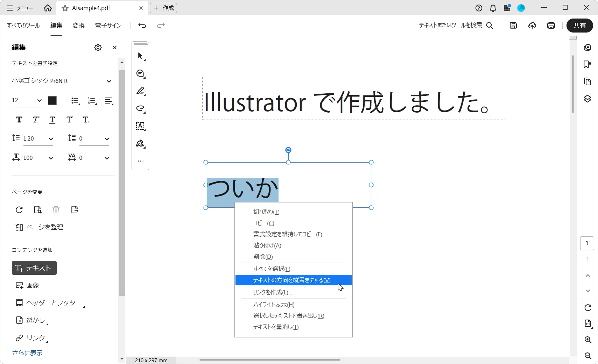Click さらに表示 link
The image size is (598, 364).
[x=27, y=353]
